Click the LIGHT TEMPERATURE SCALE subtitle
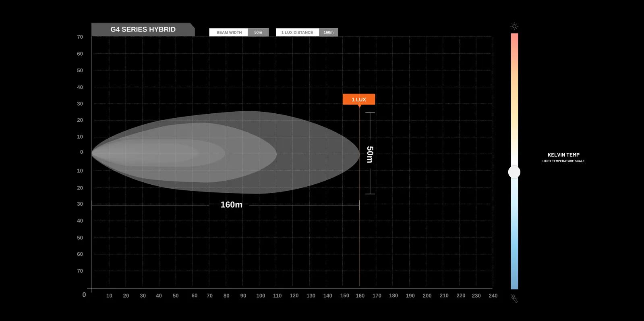 563,161
